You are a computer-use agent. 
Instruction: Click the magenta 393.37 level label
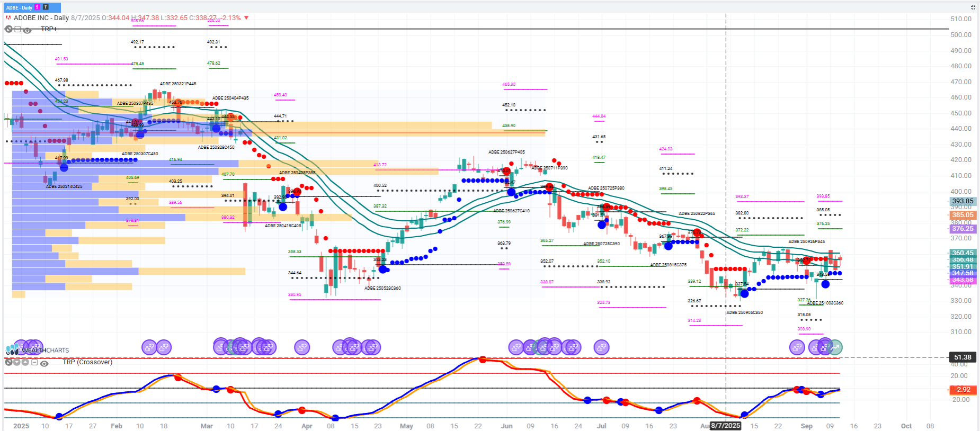click(742, 196)
